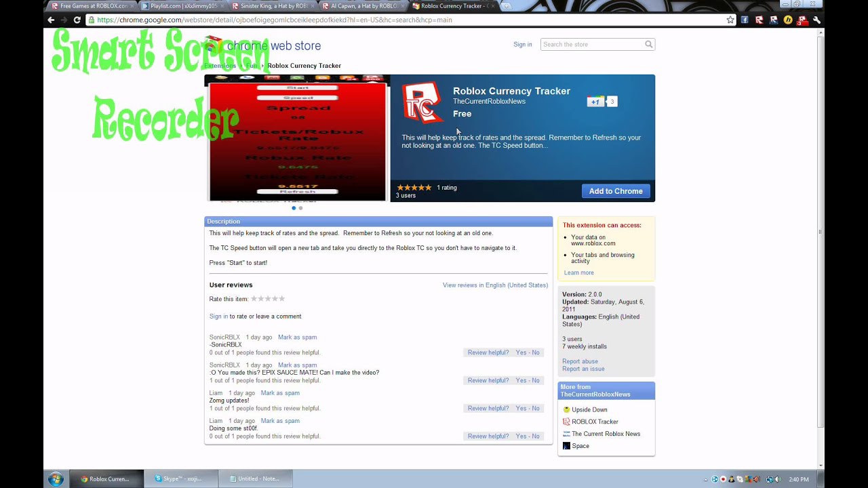This screenshot has height=488, width=868.
Task: Click the taskbar clock showing 2:40 PM
Action: coord(799,479)
